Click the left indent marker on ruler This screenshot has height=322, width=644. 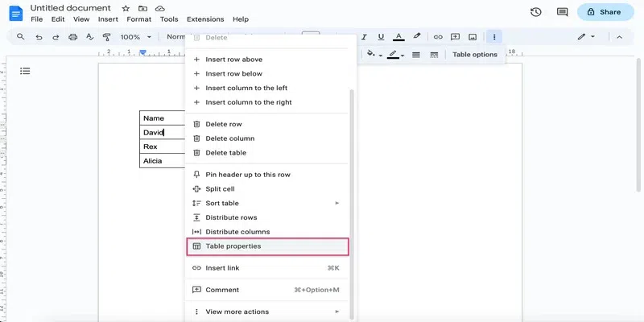tap(142, 53)
